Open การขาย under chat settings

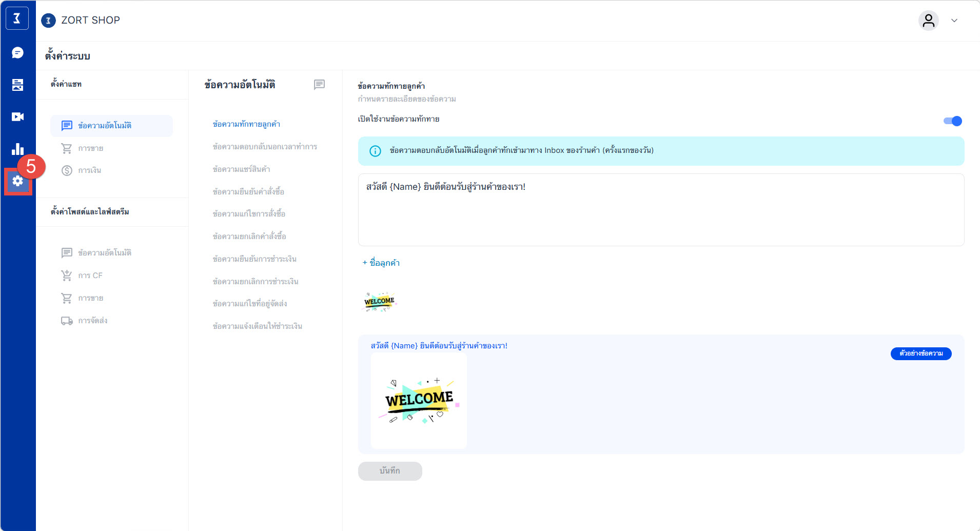(91, 148)
